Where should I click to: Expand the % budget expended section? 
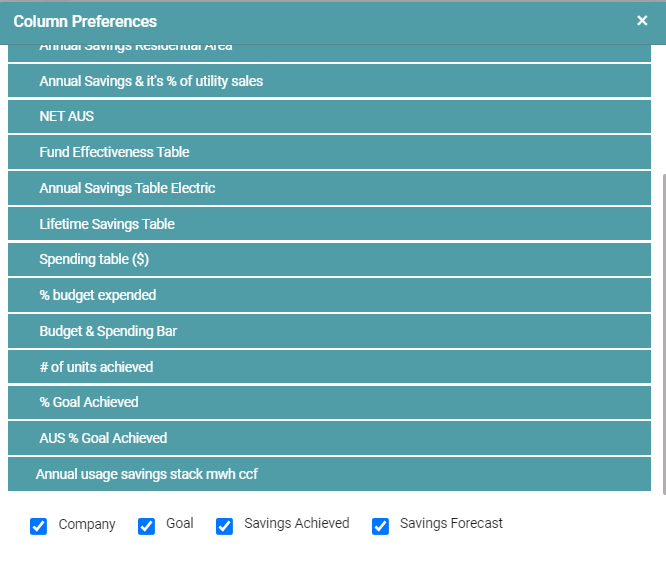[329, 295]
